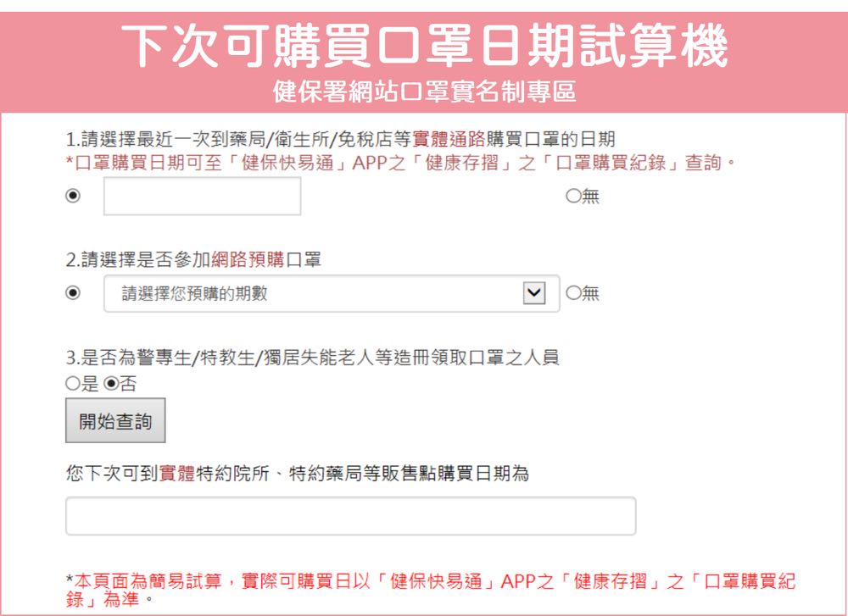Select "無" radio for physical store purchase
The width and height of the screenshot is (848, 616).
[x=573, y=197]
